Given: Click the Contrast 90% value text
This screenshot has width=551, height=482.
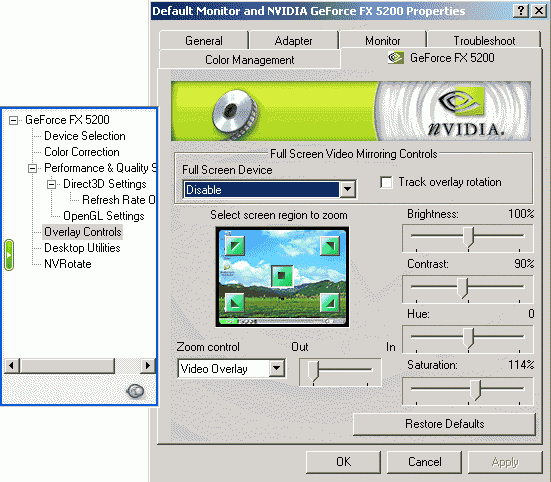Looking at the screenshot, I should (x=524, y=264).
